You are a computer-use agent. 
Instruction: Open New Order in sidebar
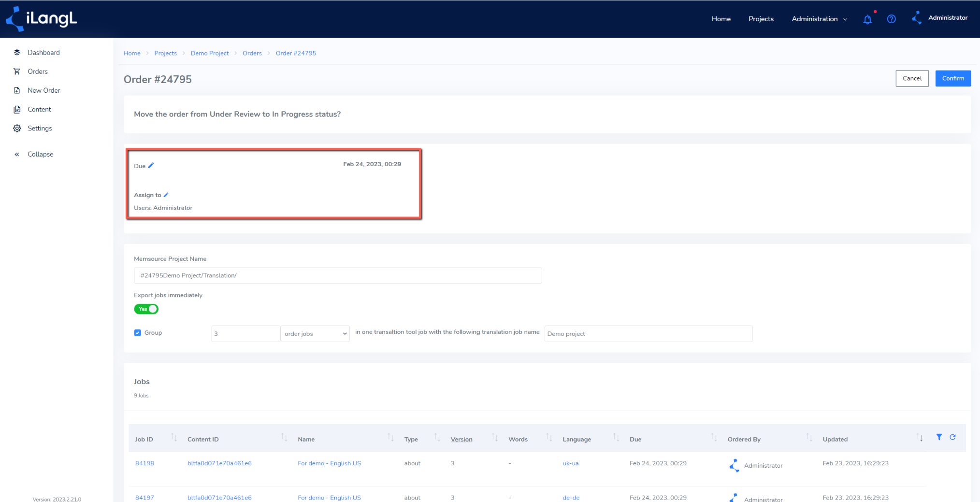44,90
